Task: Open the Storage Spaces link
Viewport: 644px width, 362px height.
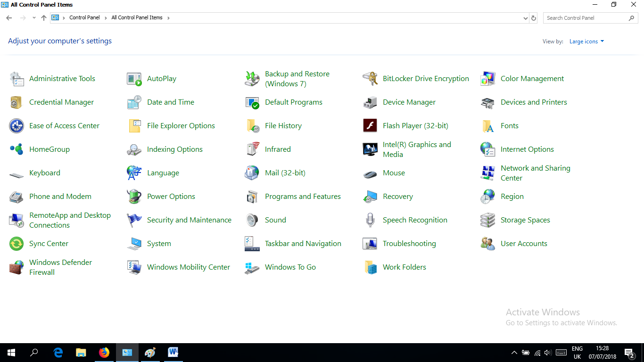Action: click(525, 220)
